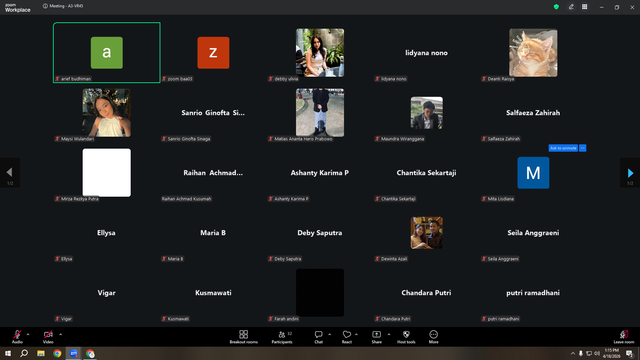The image size is (640, 360).
Task: Select the blue M avatar of Mita Lisdiana
Action: (533, 173)
